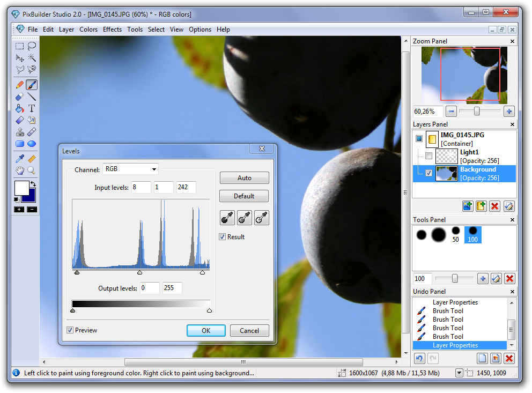
Task: Pick the Eraser tool
Action: pyautogui.click(x=20, y=97)
